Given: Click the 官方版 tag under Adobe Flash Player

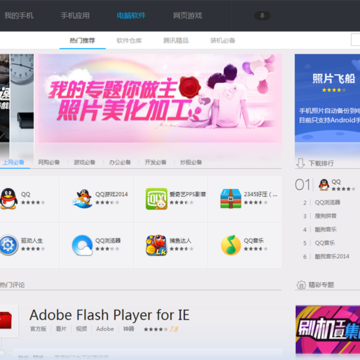Looking at the screenshot, I should tap(38, 329).
